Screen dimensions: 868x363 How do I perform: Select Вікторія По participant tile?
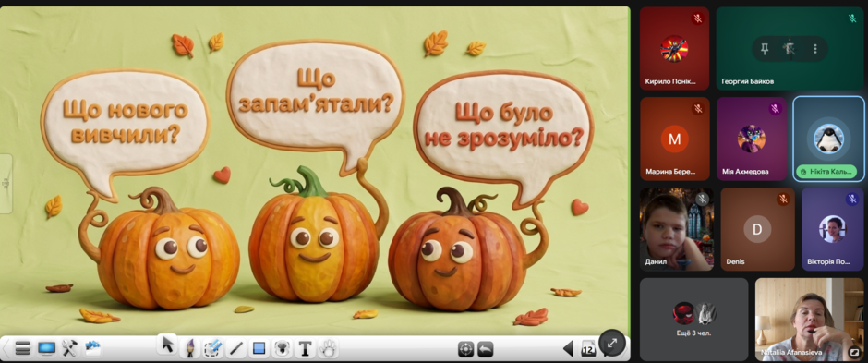click(833, 229)
